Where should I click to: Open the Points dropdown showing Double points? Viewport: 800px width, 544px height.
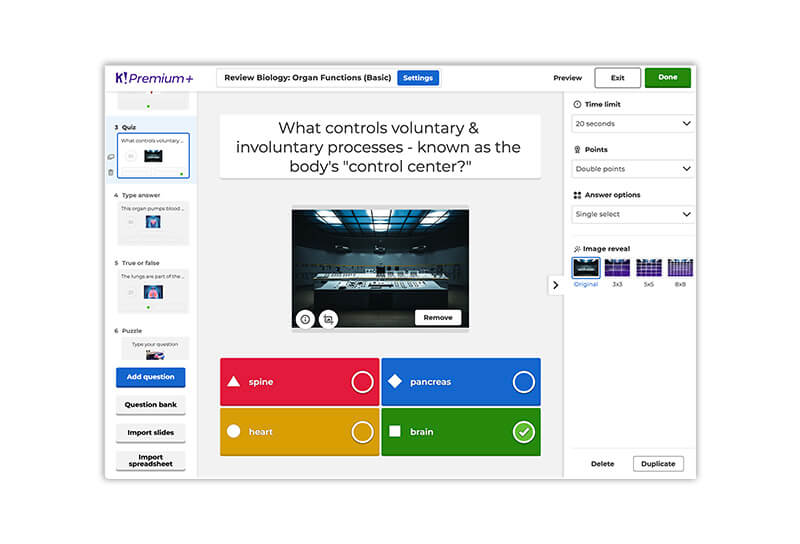[x=632, y=169]
